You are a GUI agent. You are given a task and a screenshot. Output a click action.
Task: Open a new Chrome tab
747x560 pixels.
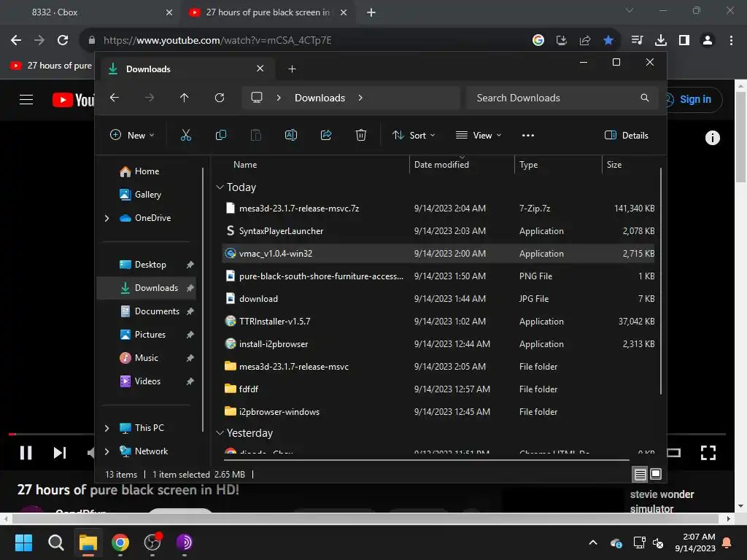[371, 12]
